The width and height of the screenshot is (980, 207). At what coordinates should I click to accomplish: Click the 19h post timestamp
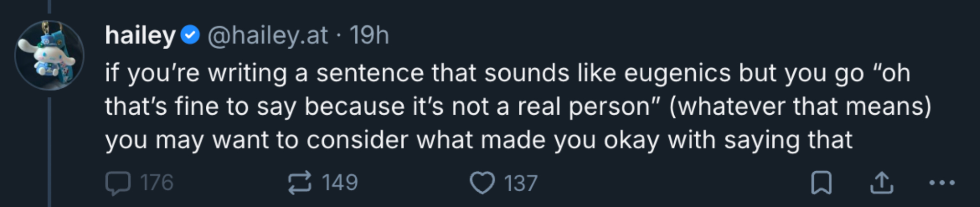point(369,35)
